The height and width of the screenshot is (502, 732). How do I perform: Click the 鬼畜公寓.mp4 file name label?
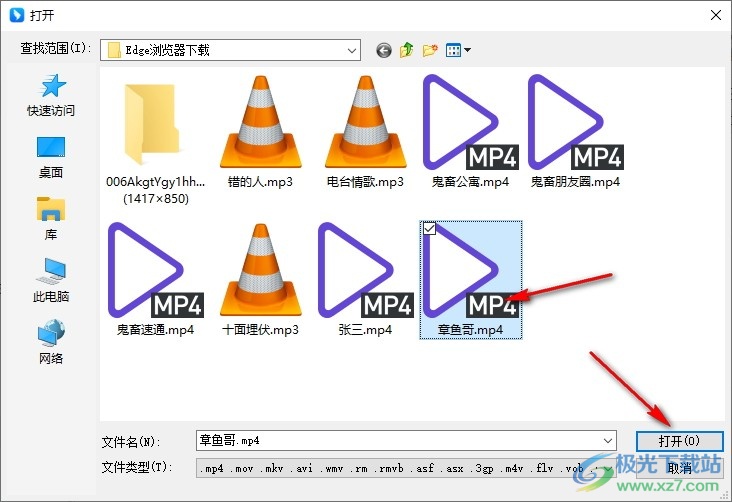470,182
